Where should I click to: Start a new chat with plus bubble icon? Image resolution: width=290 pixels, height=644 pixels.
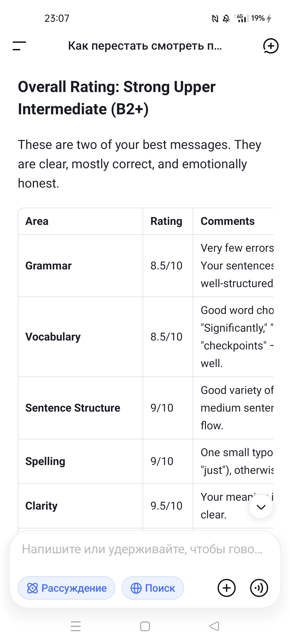click(270, 46)
